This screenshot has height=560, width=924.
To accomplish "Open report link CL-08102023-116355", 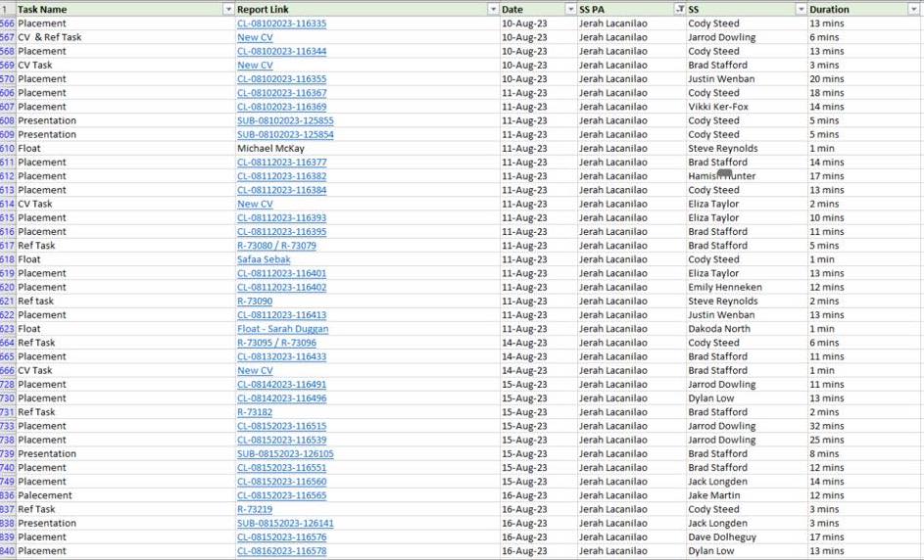I will tap(281, 79).
